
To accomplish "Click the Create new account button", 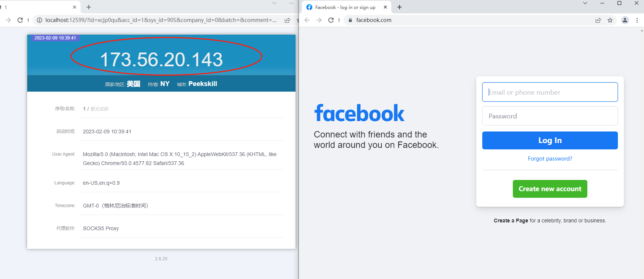I will (x=550, y=189).
